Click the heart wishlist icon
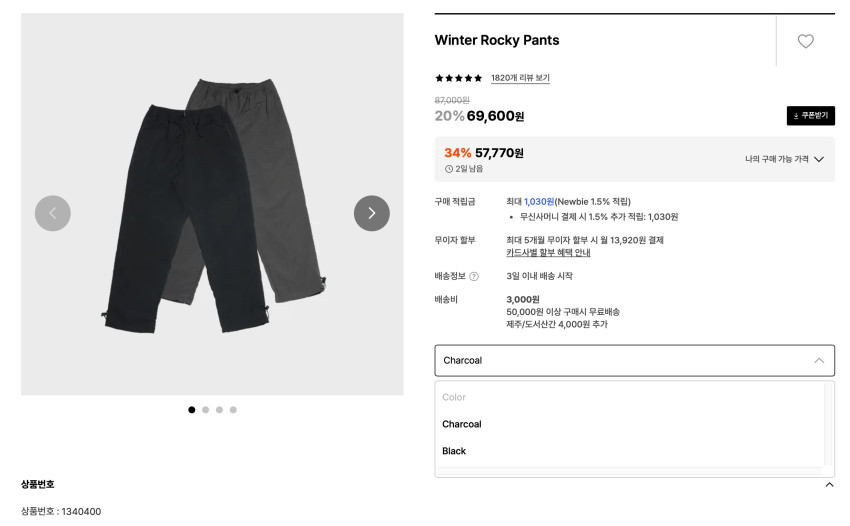 (x=805, y=41)
